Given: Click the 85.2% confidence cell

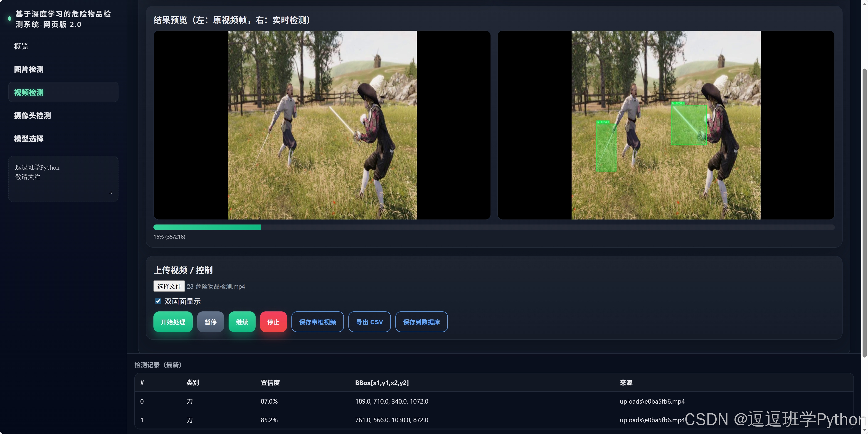Looking at the screenshot, I should [269, 420].
